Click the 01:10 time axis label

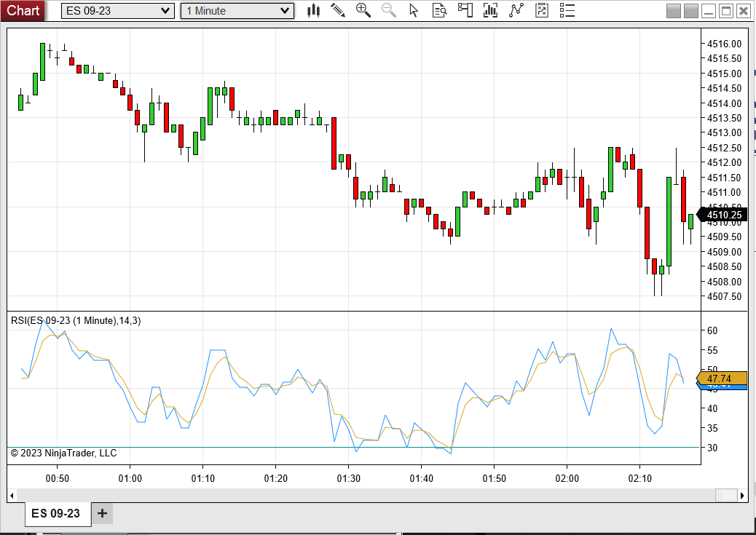click(x=203, y=478)
